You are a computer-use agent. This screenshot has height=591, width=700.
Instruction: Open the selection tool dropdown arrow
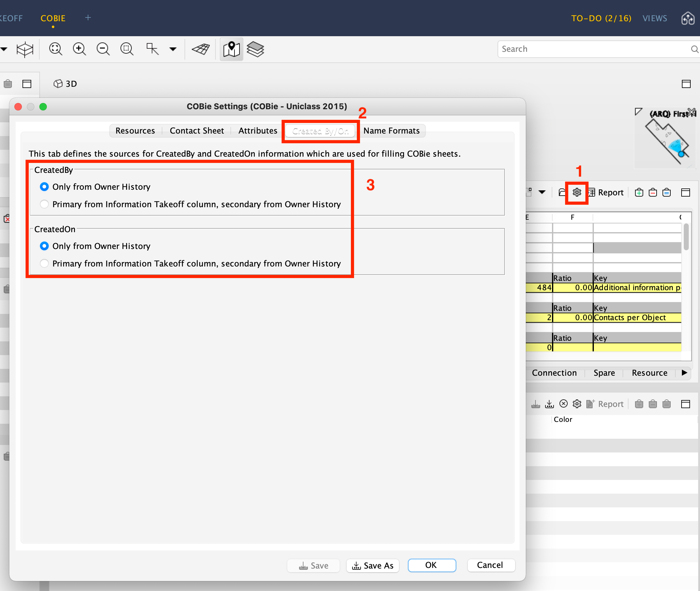pyautogui.click(x=173, y=49)
